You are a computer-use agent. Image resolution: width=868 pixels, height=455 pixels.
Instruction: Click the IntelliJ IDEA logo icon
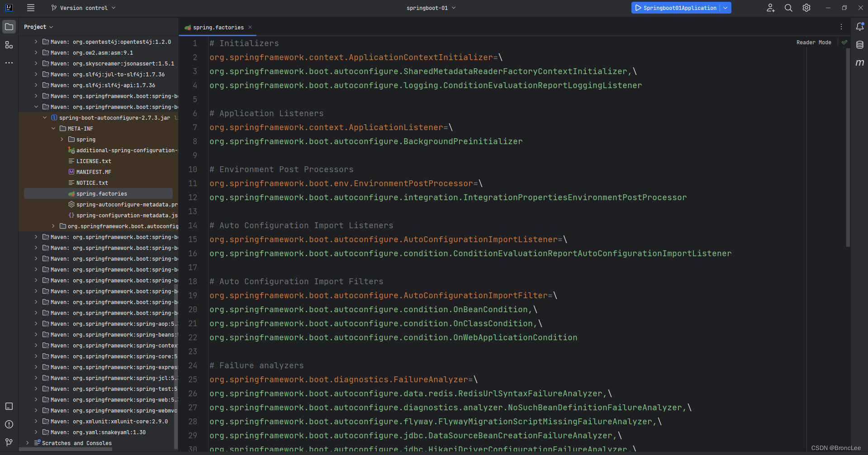[9, 8]
